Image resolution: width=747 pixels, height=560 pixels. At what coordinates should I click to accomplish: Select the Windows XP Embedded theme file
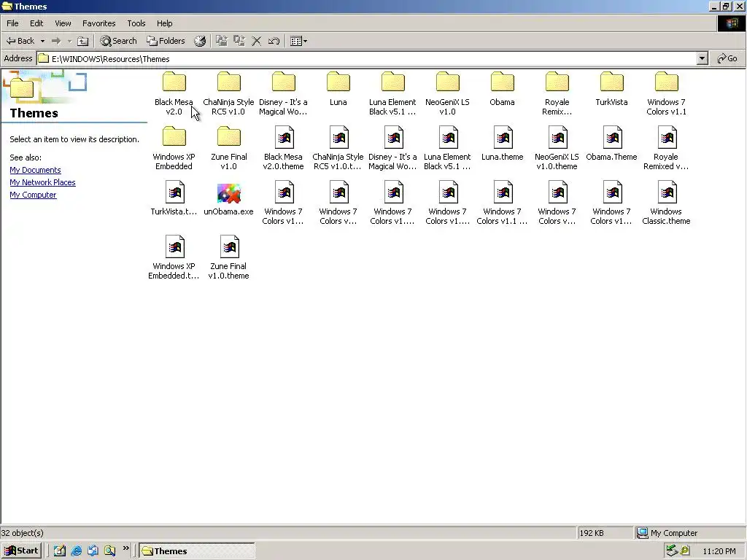pos(174,257)
